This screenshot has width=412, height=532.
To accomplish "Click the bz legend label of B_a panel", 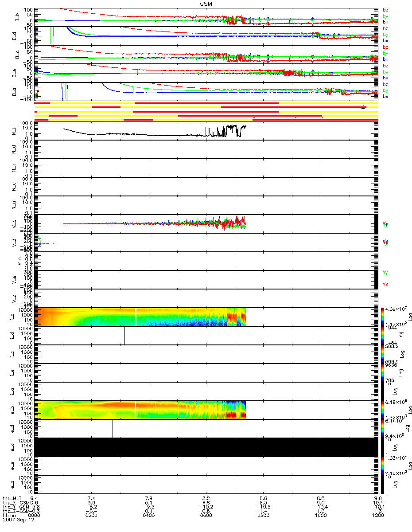I will pos(385,84).
